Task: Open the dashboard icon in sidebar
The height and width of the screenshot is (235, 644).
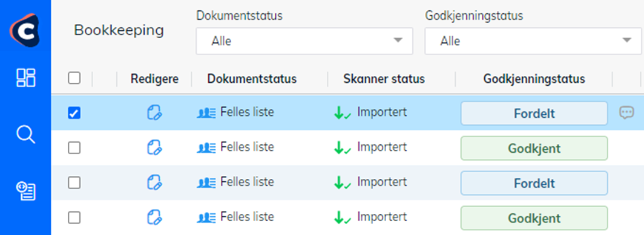Action: click(25, 77)
